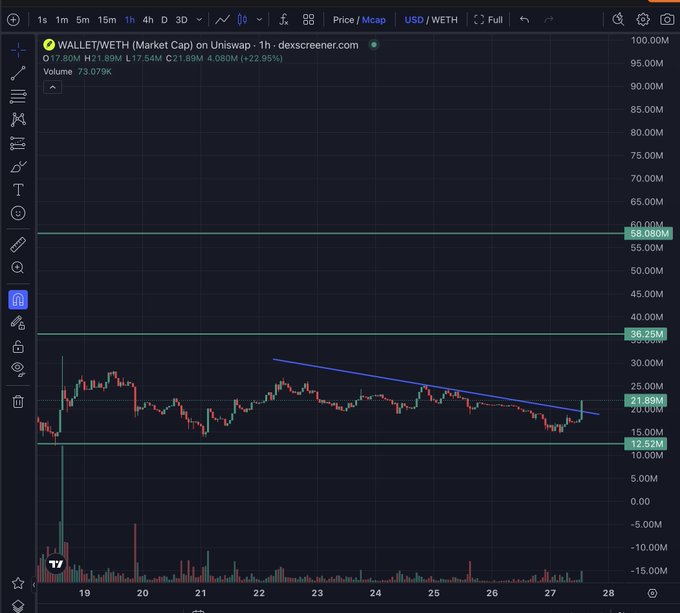Activate the zoom in tool
Viewport: 680px width, 613px height.
click(18, 267)
